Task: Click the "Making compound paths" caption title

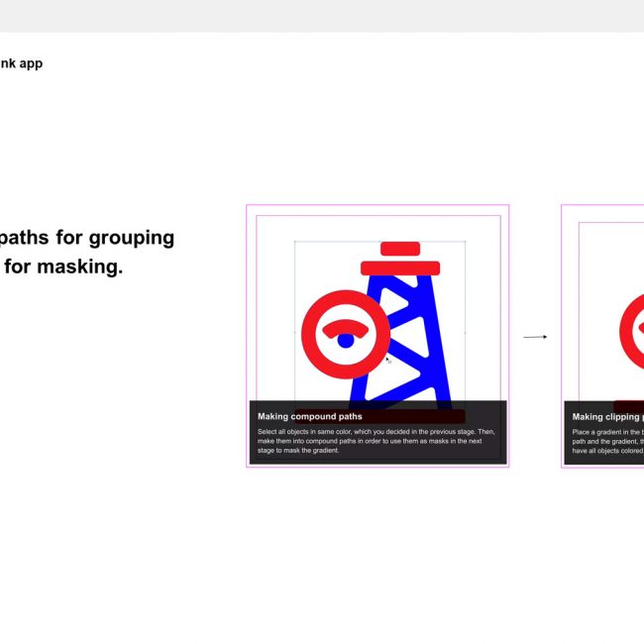Action: pos(310,416)
